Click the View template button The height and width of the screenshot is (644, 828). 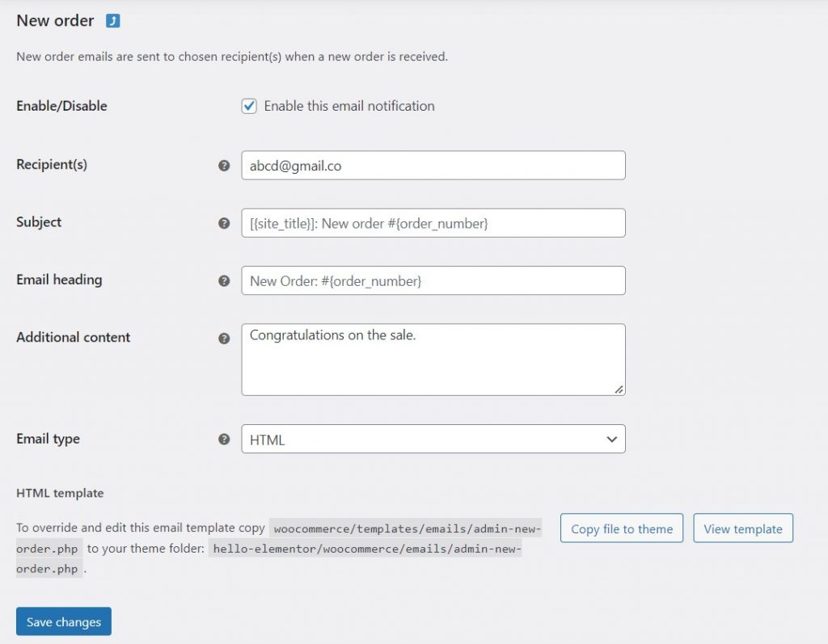(743, 528)
